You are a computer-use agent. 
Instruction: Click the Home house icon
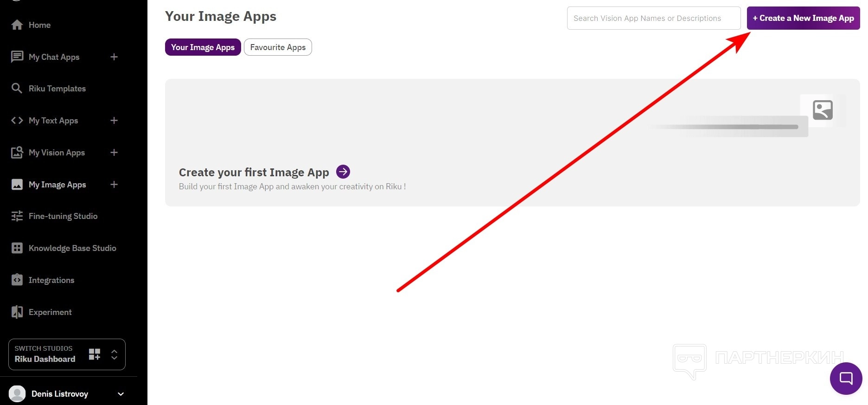(17, 25)
